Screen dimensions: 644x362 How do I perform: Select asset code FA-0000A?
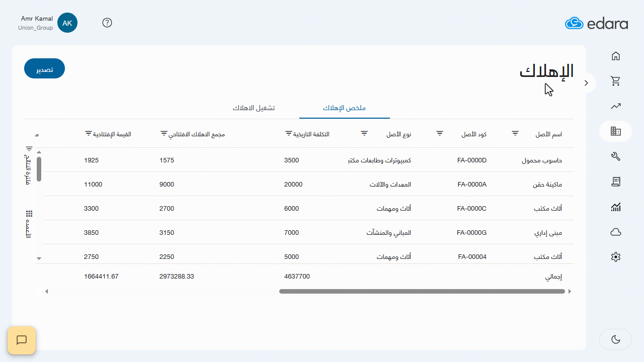pyautogui.click(x=472, y=185)
